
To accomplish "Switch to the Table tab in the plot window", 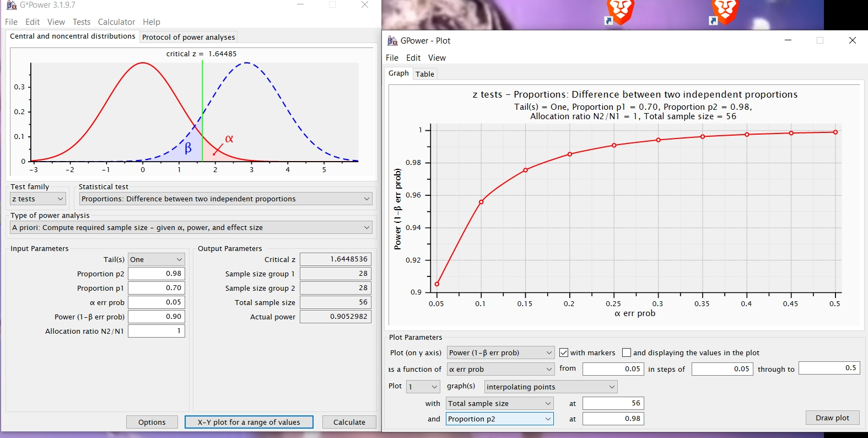I will tap(425, 74).
